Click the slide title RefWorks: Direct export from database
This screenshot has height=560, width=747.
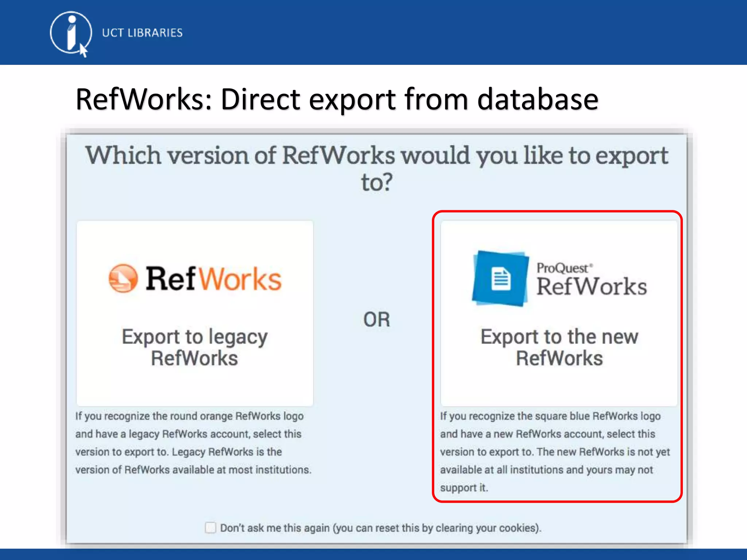(337, 99)
